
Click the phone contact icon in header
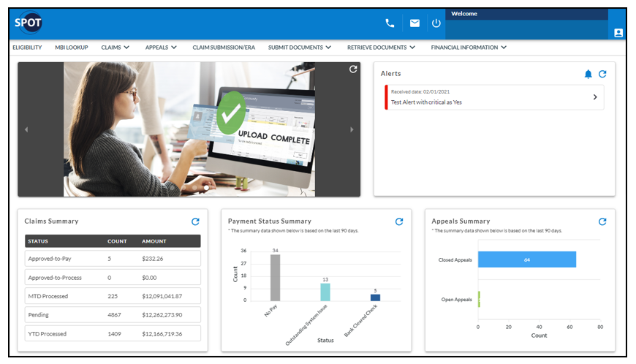(x=390, y=23)
